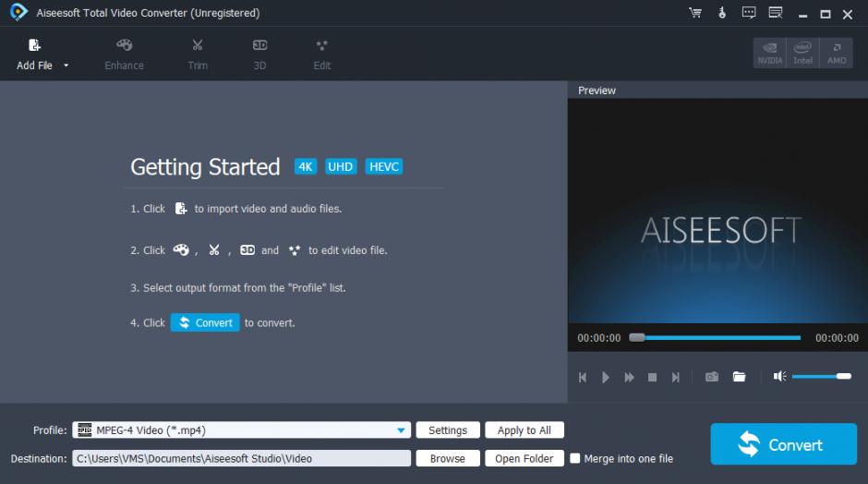This screenshot has width=868, height=484.
Task: Skip to next clip in preview
Action: coord(675,377)
